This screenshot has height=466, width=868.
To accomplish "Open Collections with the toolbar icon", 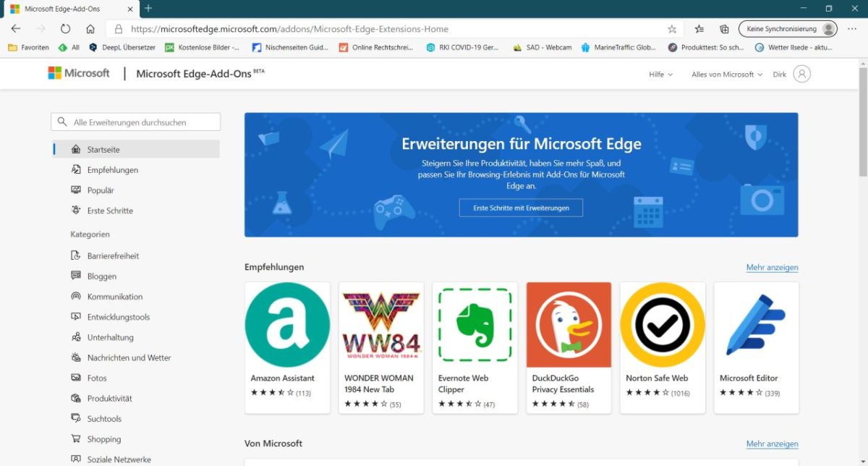I will [x=724, y=28].
